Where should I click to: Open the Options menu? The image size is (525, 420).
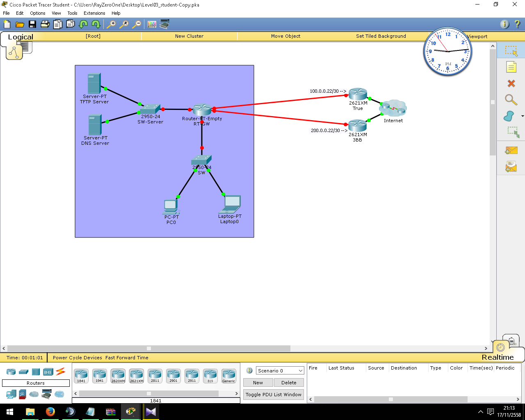pyautogui.click(x=38, y=13)
